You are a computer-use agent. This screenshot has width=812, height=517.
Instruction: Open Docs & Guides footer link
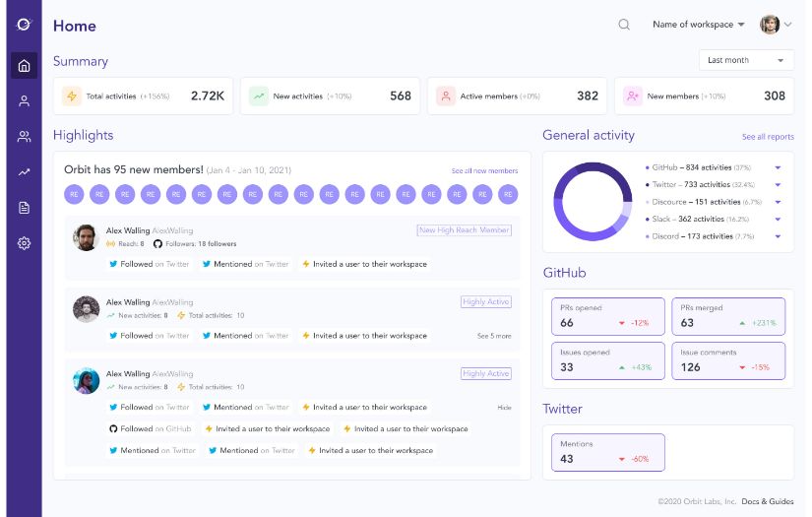click(x=768, y=501)
